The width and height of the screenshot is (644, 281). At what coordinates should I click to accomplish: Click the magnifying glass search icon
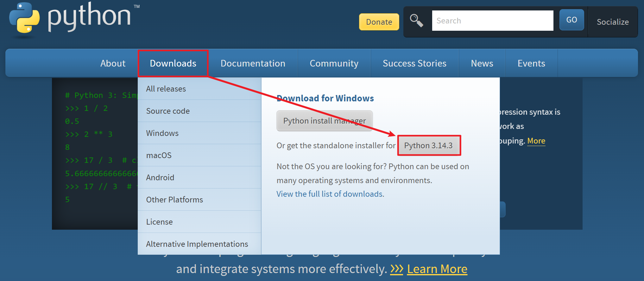pos(416,21)
